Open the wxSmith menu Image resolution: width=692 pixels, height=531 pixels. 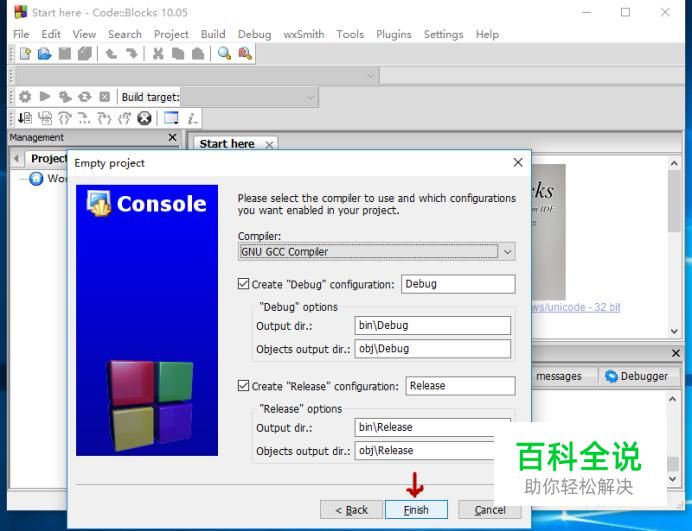[x=304, y=34]
